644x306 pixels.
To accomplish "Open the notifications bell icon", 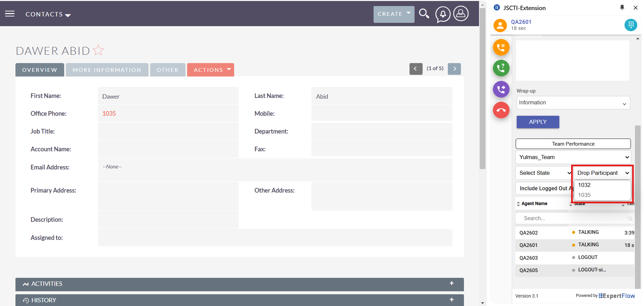I will (x=443, y=14).
